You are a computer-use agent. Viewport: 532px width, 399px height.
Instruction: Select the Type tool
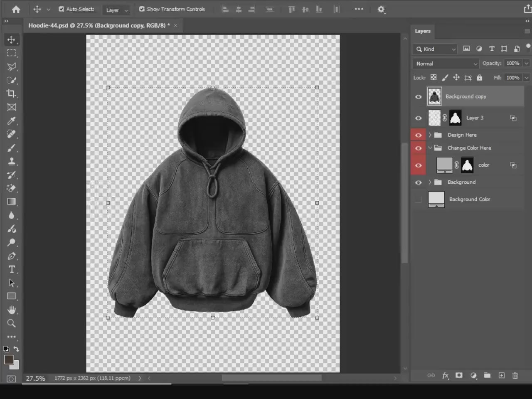(12, 269)
